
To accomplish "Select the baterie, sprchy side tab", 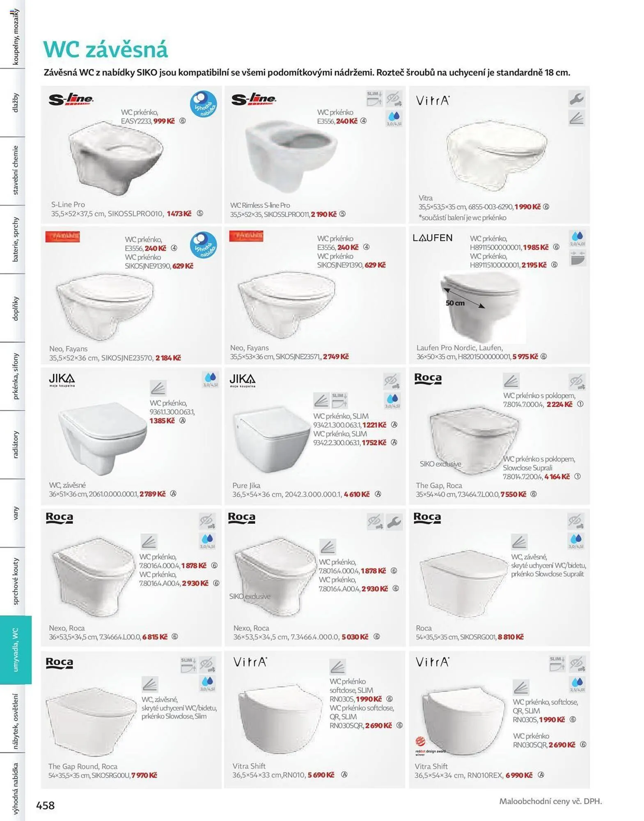I will (16, 239).
